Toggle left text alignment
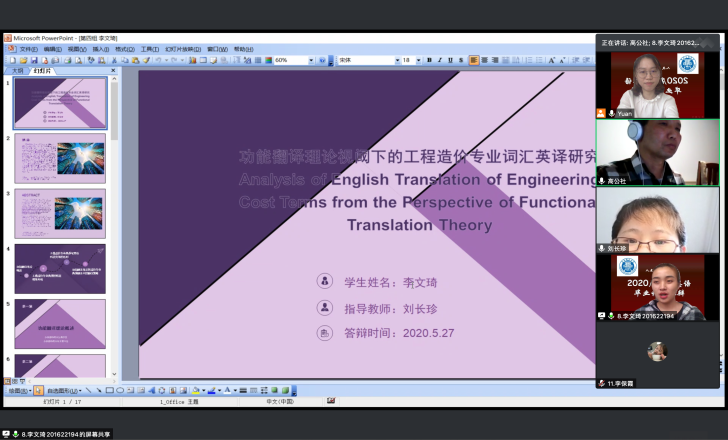 pyautogui.click(x=474, y=60)
